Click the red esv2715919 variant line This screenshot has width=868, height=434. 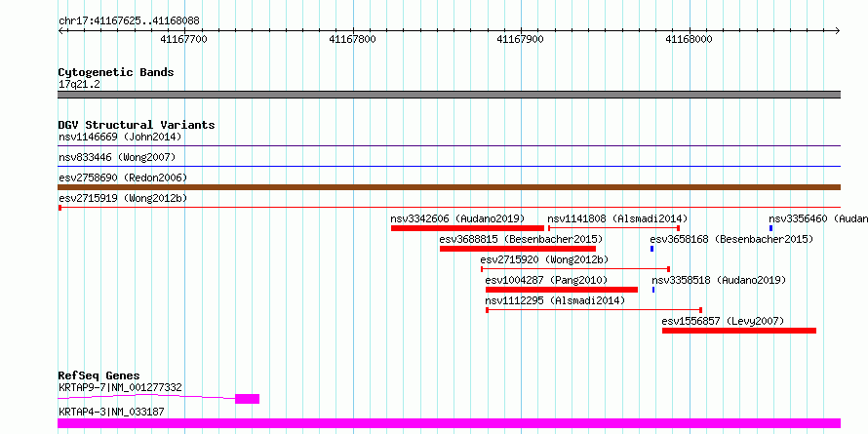449,207
